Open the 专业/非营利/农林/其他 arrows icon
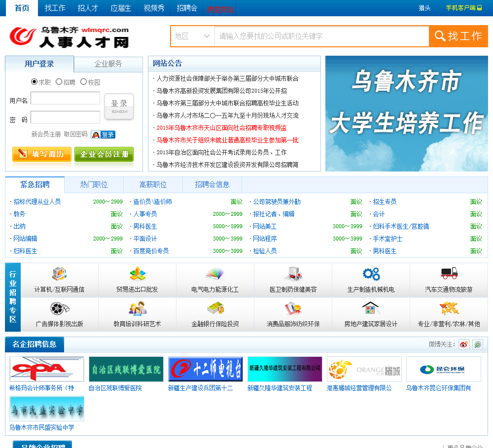The width and height of the screenshot is (493, 448). 449,308
